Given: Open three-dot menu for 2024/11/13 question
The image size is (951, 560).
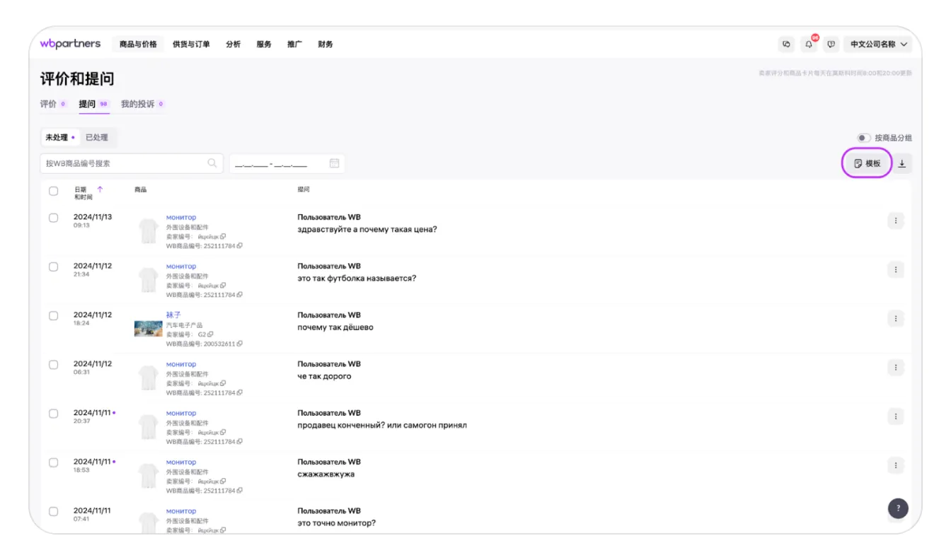Looking at the screenshot, I should tap(895, 221).
